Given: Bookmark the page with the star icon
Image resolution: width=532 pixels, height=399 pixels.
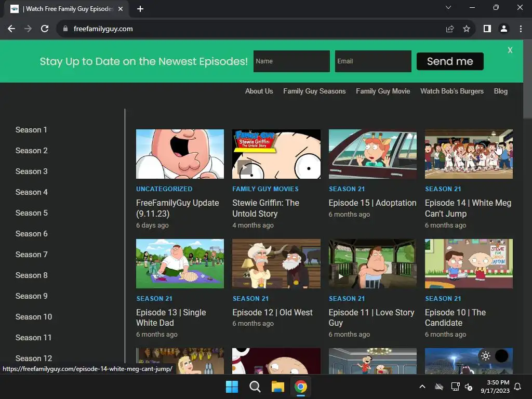Looking at the screenshot, I should (467, 29).
